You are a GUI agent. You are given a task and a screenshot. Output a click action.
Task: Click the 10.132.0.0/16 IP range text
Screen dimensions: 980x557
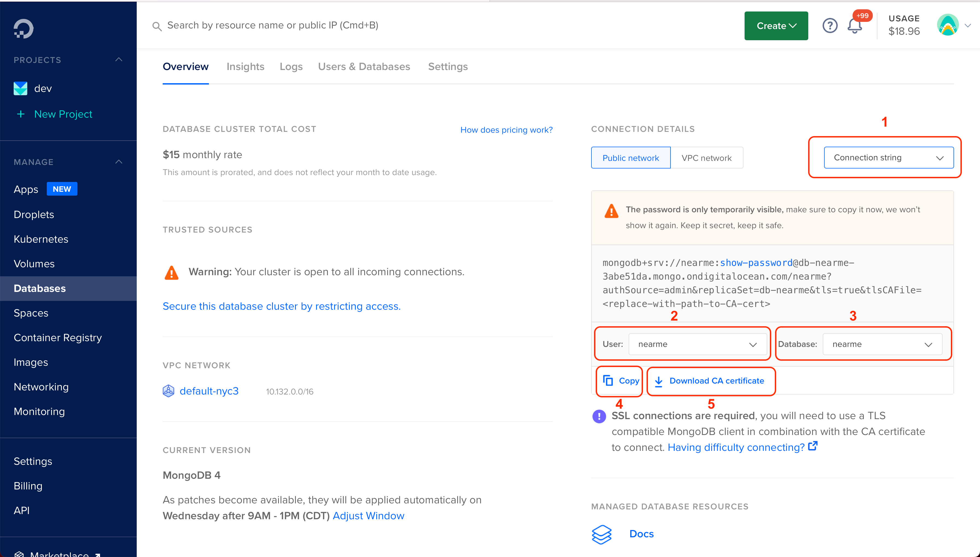pos(290,392)
